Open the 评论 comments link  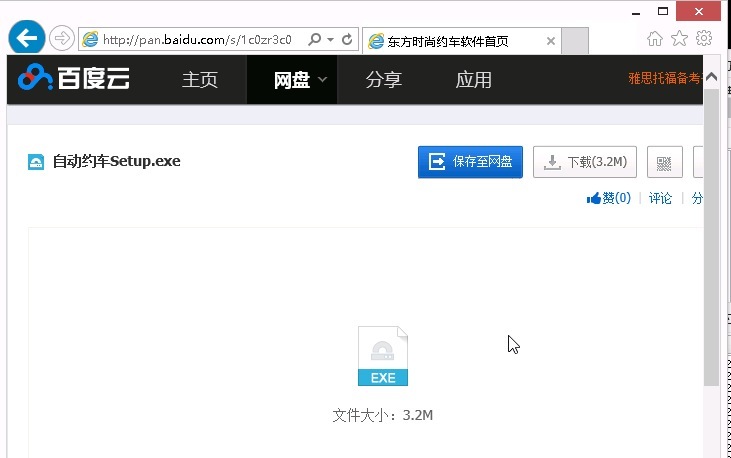click(660, 198)
